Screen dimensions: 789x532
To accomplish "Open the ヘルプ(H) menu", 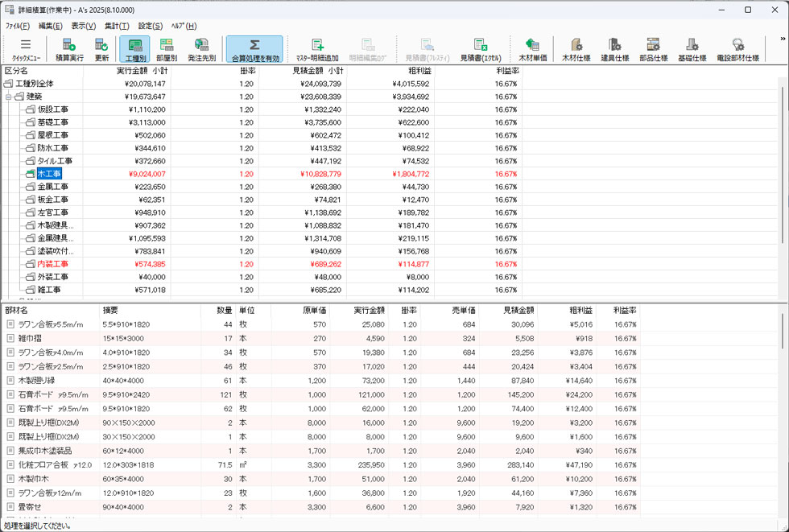I will point(184,26).
